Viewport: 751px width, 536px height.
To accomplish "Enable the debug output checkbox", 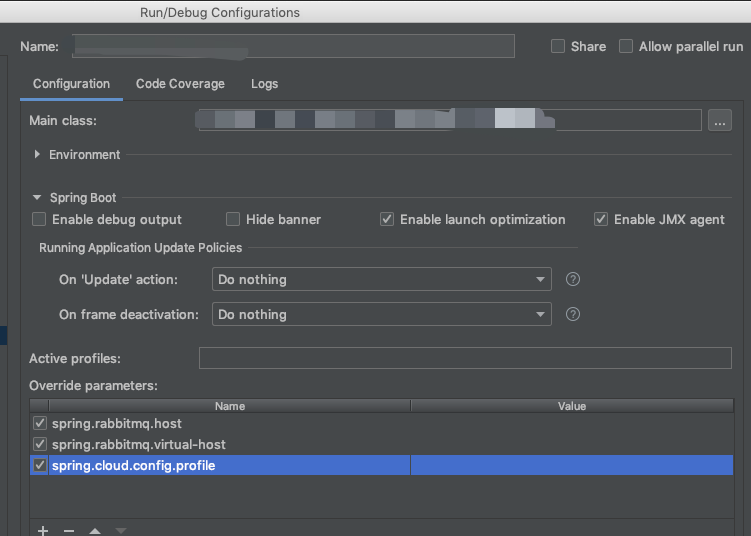I will pos(39,219).
